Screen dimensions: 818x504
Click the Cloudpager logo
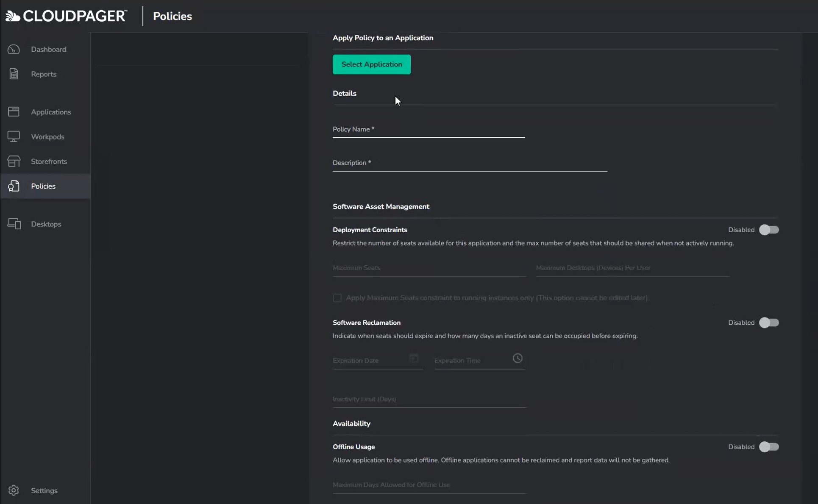point(66,16)
